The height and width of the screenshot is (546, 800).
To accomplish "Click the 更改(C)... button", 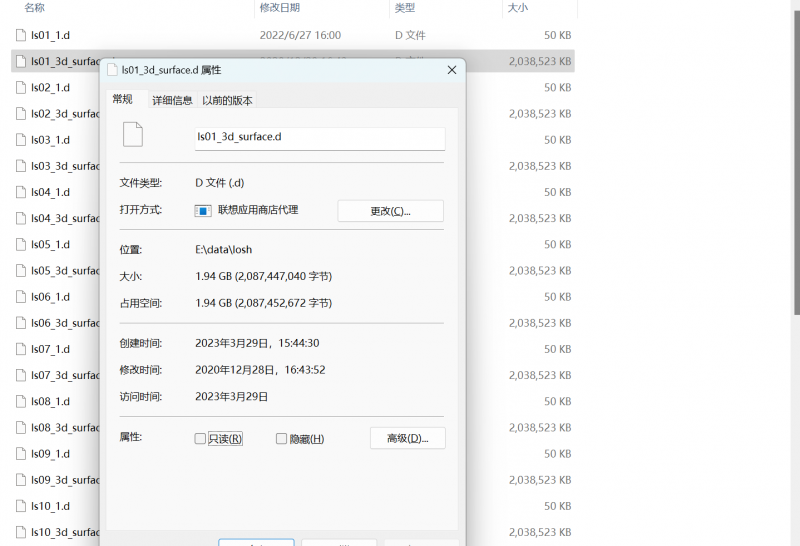I will 390,211.
